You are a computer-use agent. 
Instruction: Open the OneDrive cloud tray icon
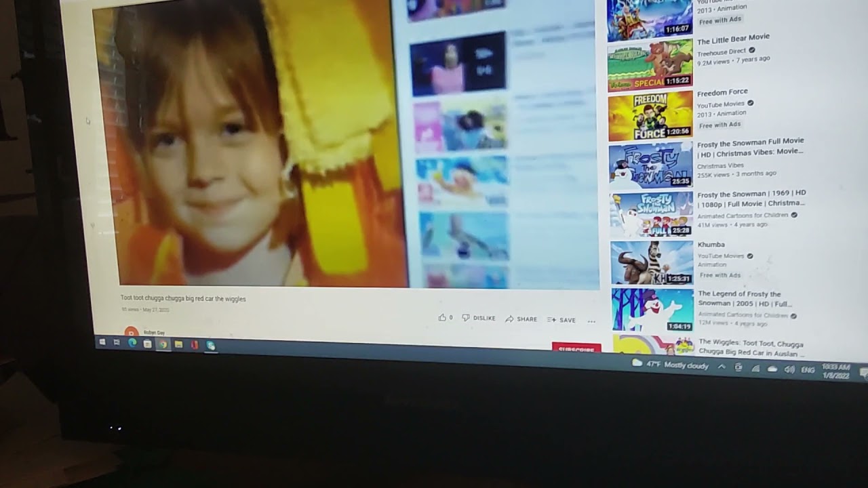pyautogui.click(x=772, y=369)
